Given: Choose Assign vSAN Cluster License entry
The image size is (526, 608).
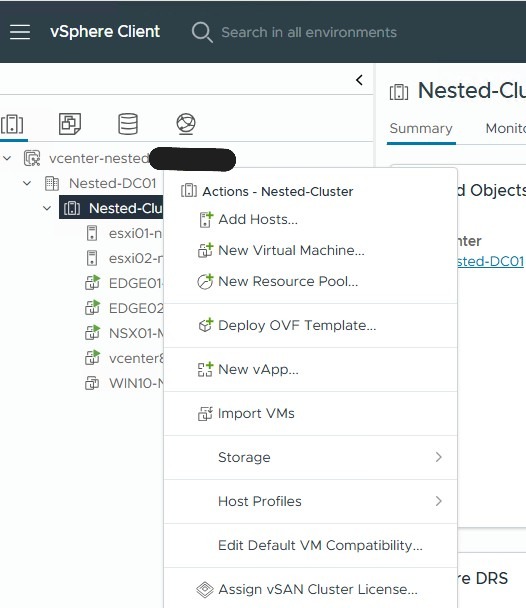Looking at the screenshot, I should [x=310, y=589].
